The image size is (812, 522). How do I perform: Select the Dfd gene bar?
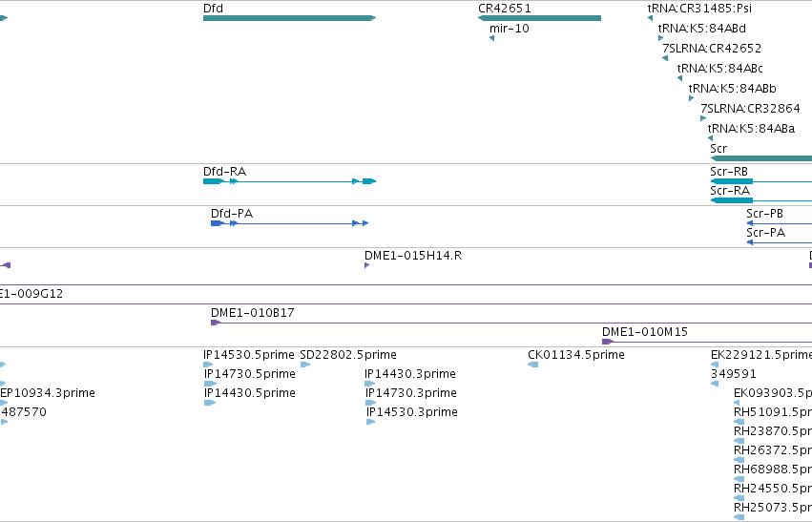coord(289,18)
